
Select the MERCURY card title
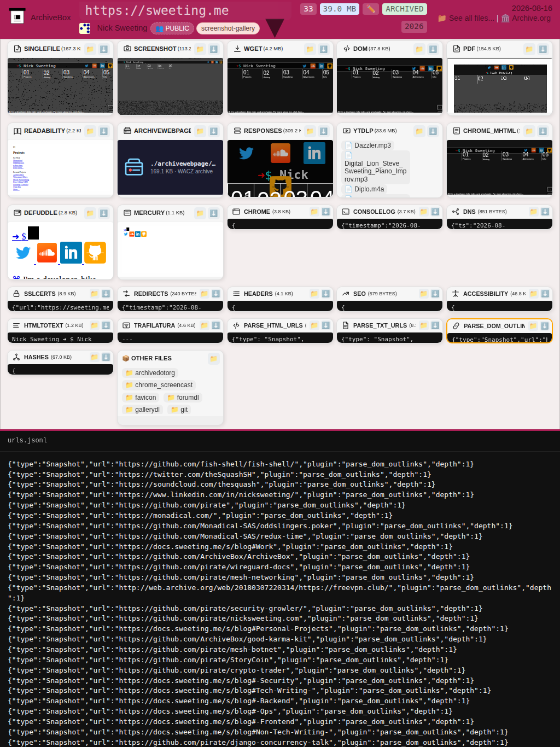pyautogui.click(x=149, y=213)
